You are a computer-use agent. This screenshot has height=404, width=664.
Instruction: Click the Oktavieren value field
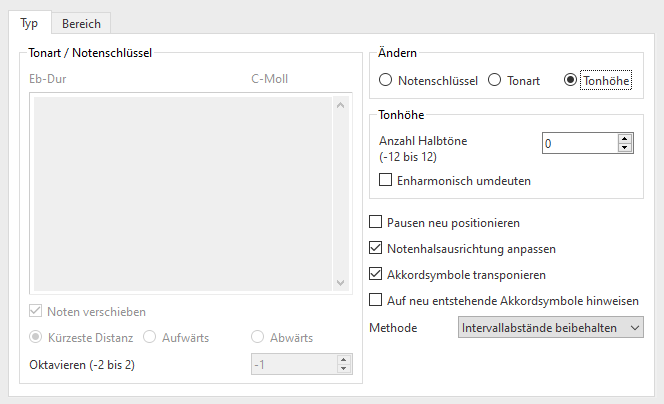292,364
